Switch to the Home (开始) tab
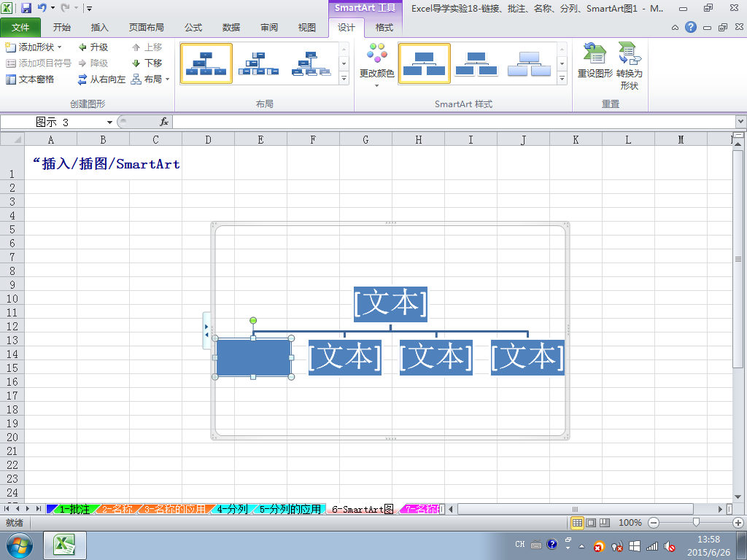Screen dimensions: 747x560 pos(62,28)
